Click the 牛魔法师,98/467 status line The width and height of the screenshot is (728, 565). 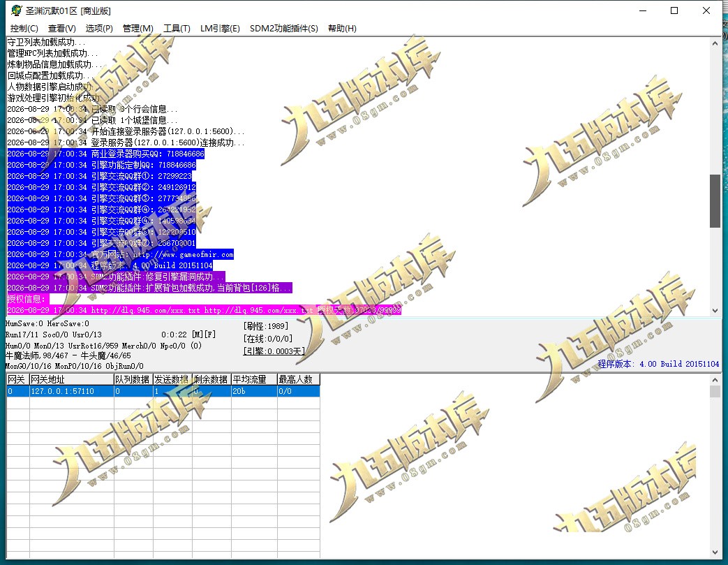(68, 355)
